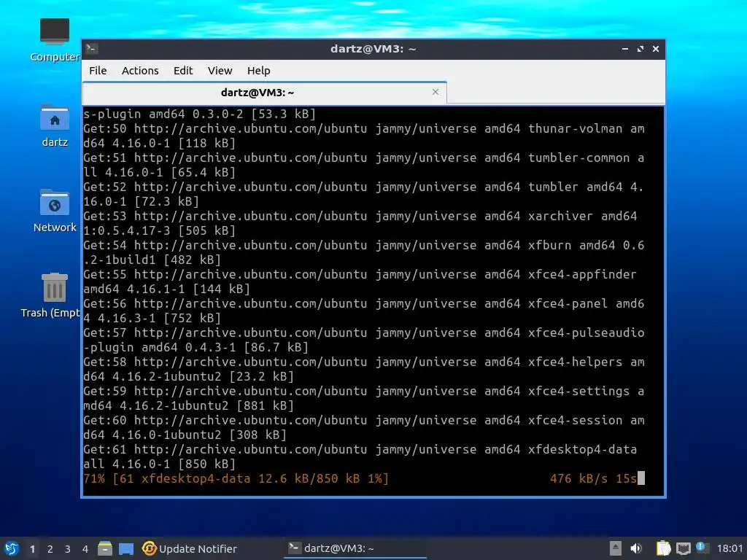Click the blue show desktop icon in taskbar
This screenshot has height=560, width=747.
[126, 548]
